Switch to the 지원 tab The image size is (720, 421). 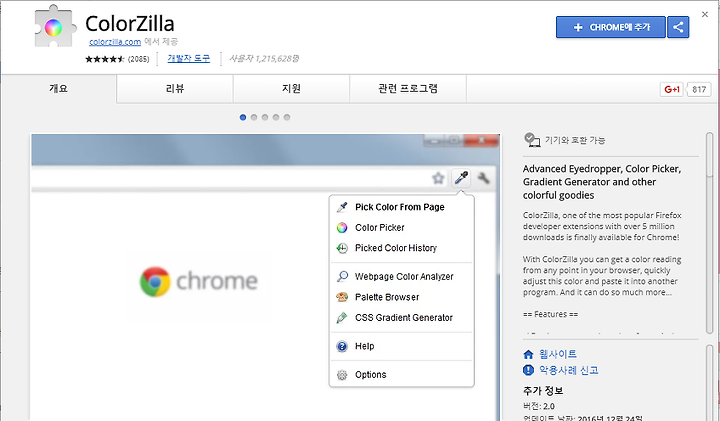291,88
